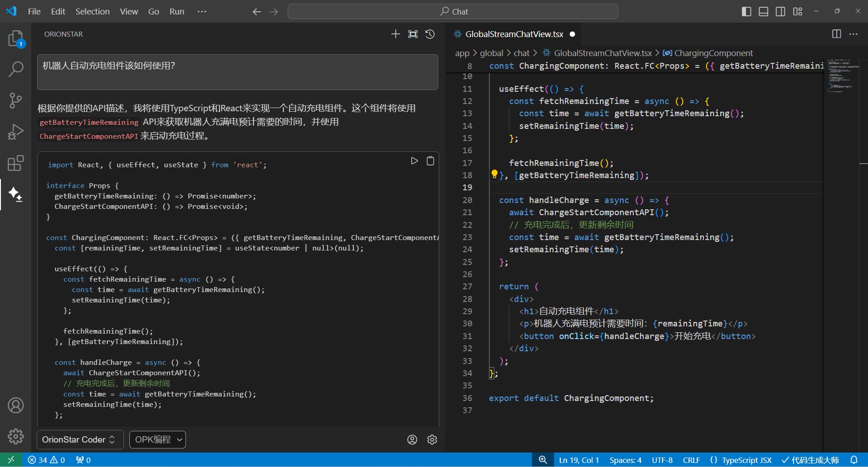This screenshot has height=467, width=868.
Task: Open the Search view in activity bar
Action: point(15,69)
